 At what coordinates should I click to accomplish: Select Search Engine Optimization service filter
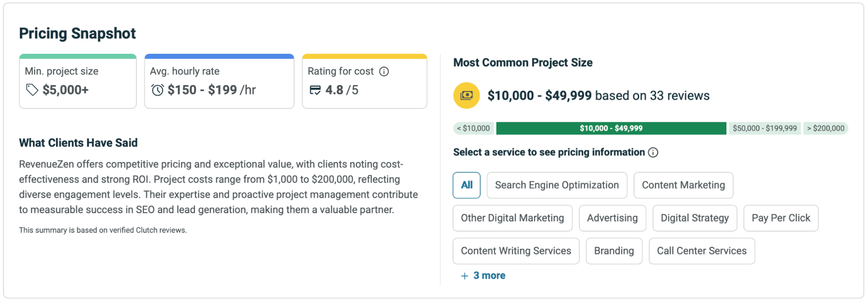(557, 185)
